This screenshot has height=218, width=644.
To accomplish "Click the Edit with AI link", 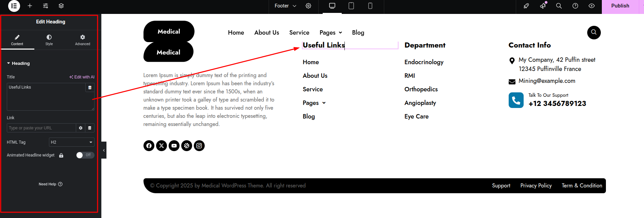I will (82, 77).
